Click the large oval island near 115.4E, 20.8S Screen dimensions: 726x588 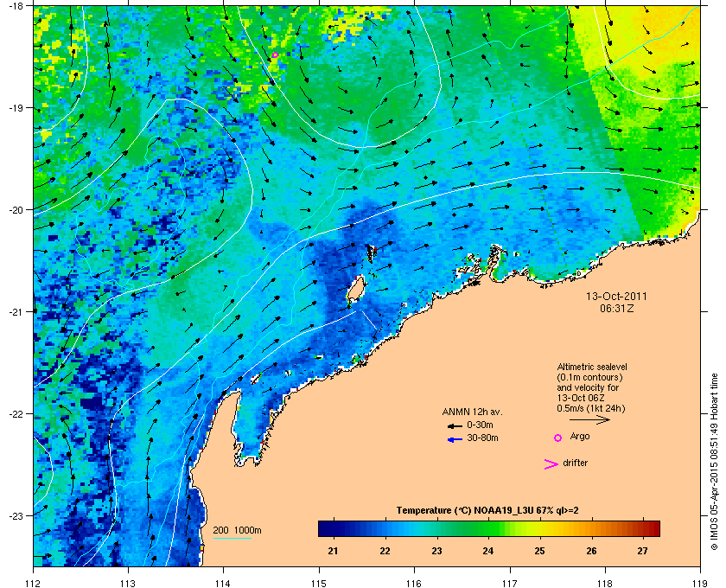click(x=356, y=290)
